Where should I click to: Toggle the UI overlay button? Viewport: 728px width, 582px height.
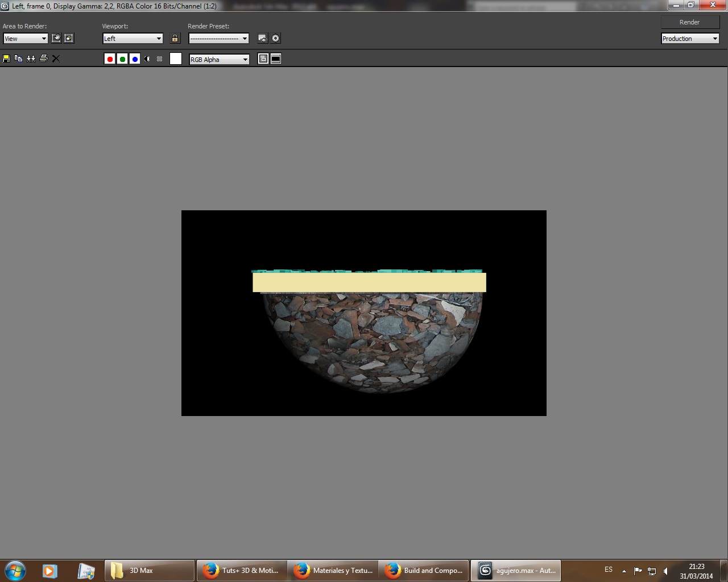pyautogui.click(x=263, y=59)
